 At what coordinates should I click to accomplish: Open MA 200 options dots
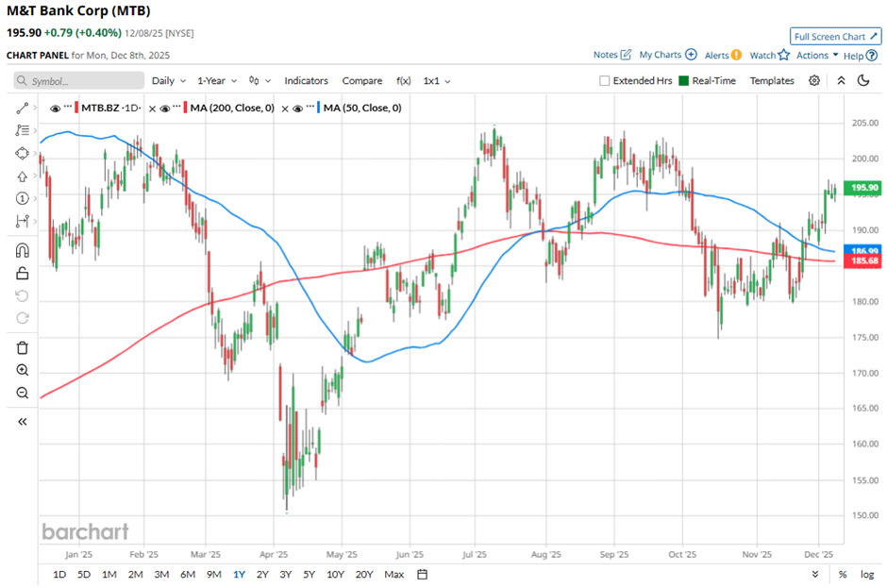click(177, 106)
